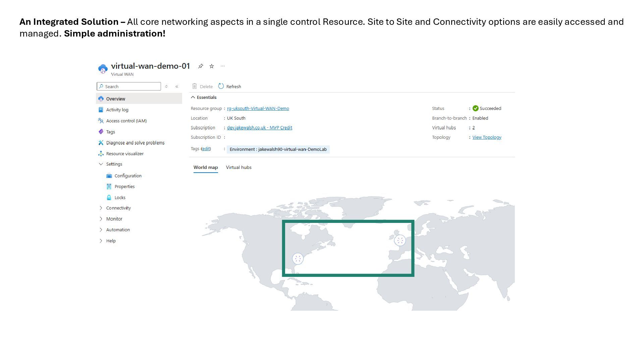This screenshot has width=644, height=362.
Task: Open the more options ellipsis beside the title
Action: coord(223,66)
